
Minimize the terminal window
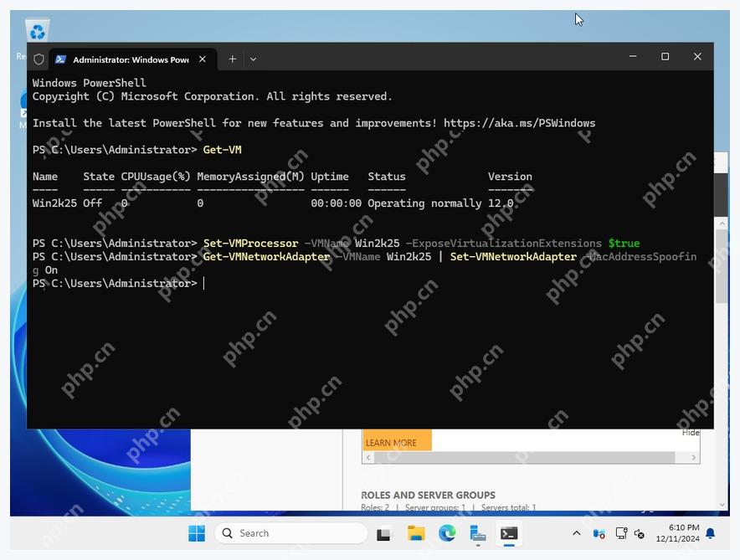633,57
